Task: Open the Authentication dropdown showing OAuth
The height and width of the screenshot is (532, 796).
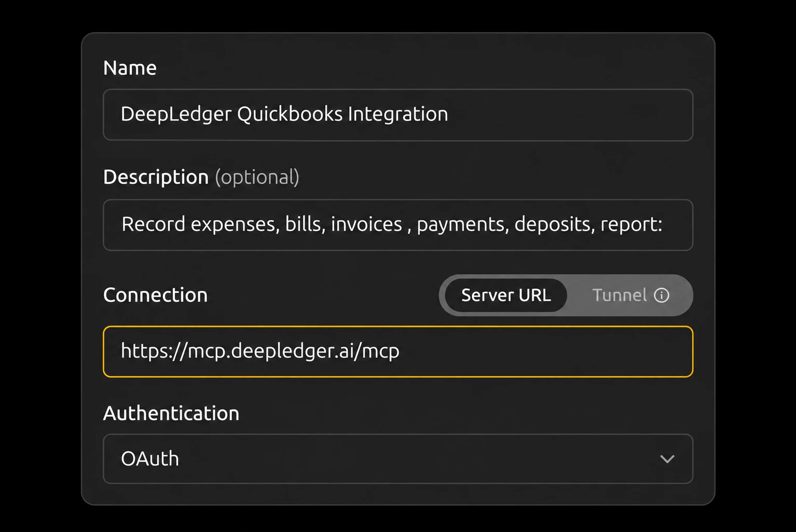Action: tap(398, 459)
